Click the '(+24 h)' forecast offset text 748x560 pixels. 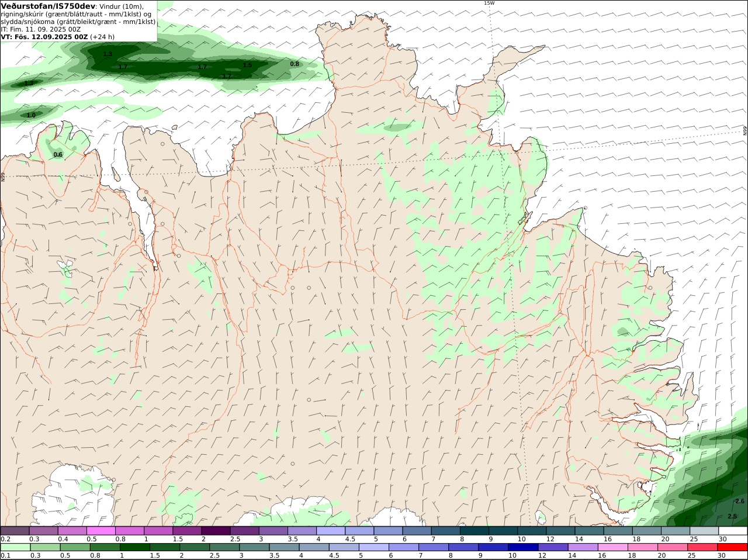[102, 37]
